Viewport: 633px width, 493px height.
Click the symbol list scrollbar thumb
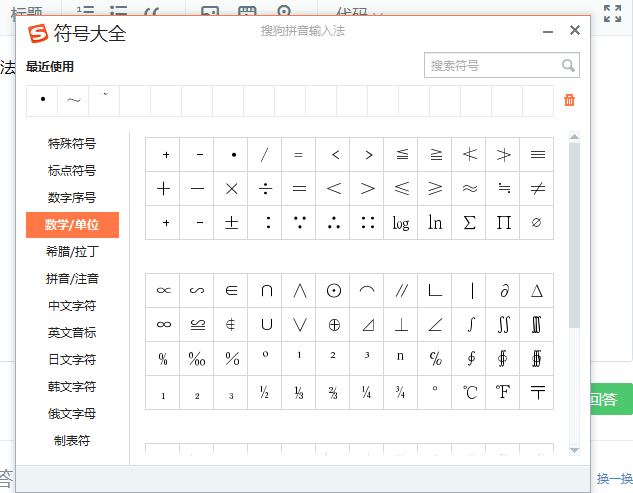(574, 235)
